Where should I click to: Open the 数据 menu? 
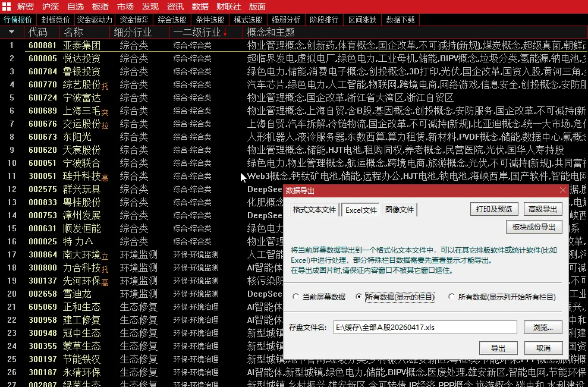(200, 7)
